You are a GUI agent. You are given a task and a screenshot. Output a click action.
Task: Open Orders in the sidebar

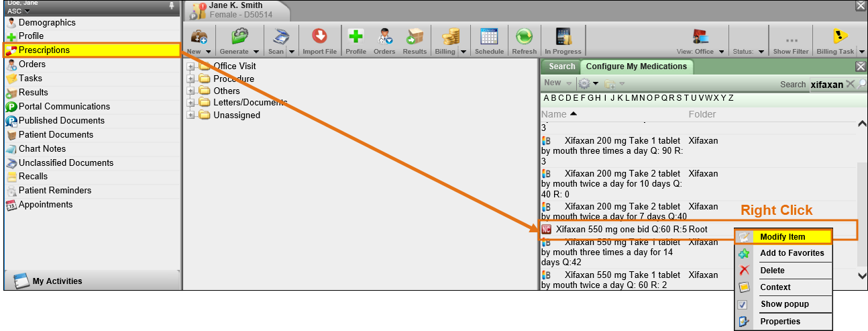[x=93, y=64]
